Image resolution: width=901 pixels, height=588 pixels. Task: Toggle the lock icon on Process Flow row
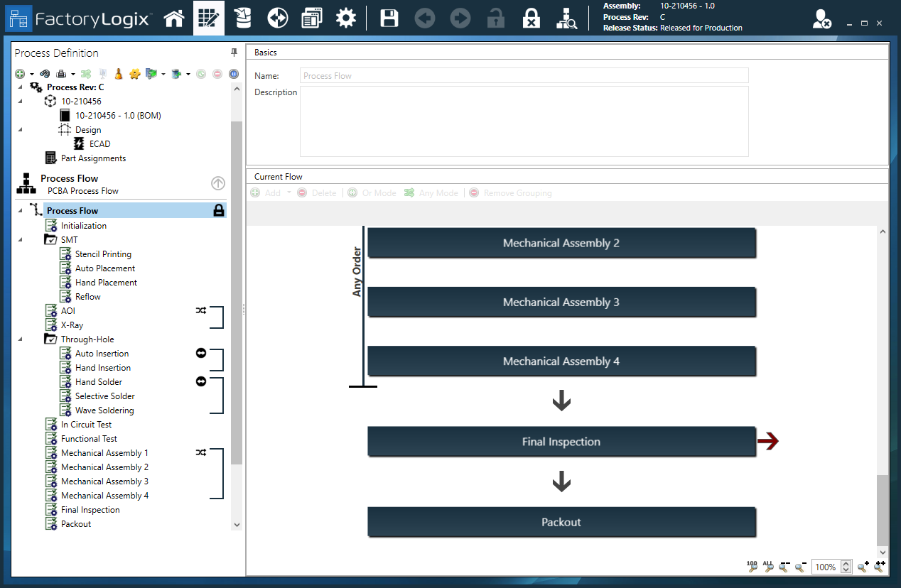(x=219, y=211)
